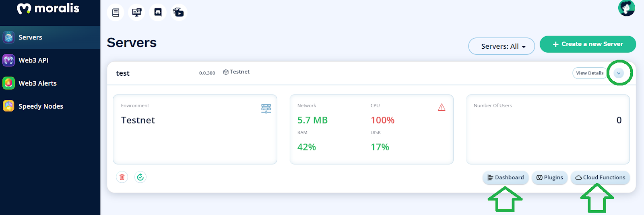Collapse the test server chevron
644x215 pixels.
tap(619, 73)
